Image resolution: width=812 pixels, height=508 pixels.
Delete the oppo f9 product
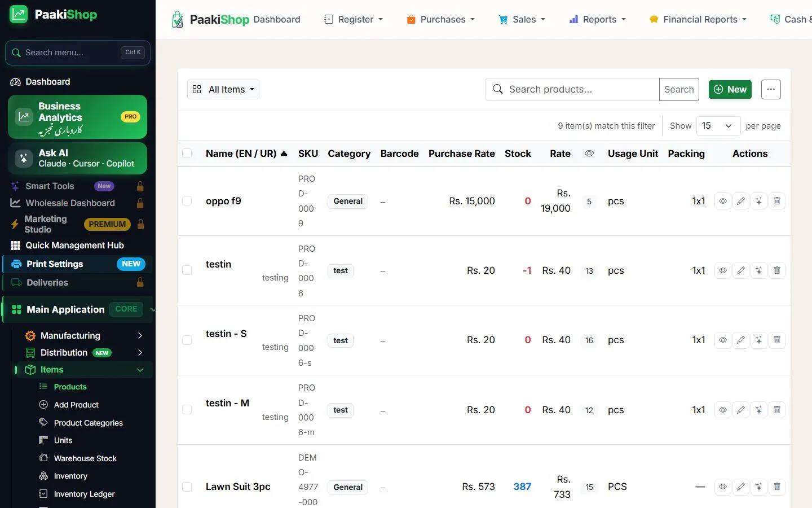click(776, 201)
